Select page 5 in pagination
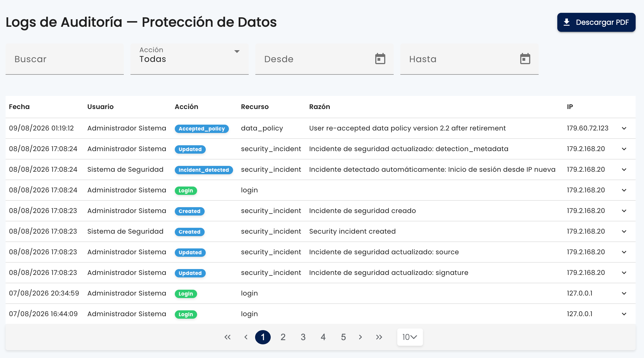This screenshot has width=644, height=358. (x=343, y=337)
